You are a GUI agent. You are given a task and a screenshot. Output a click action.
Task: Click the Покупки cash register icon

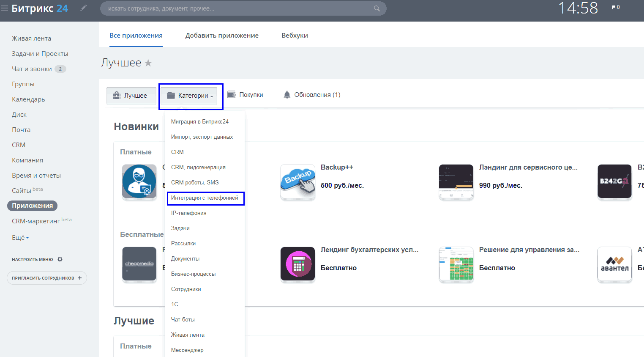pos(232,94)
